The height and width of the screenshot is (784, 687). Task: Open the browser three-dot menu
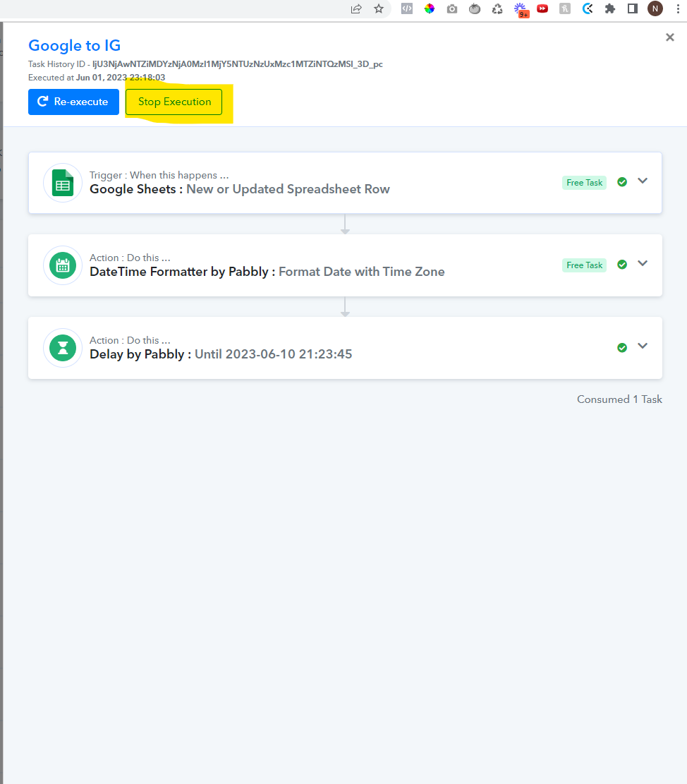pyautogui.click(x=678, y=8)
